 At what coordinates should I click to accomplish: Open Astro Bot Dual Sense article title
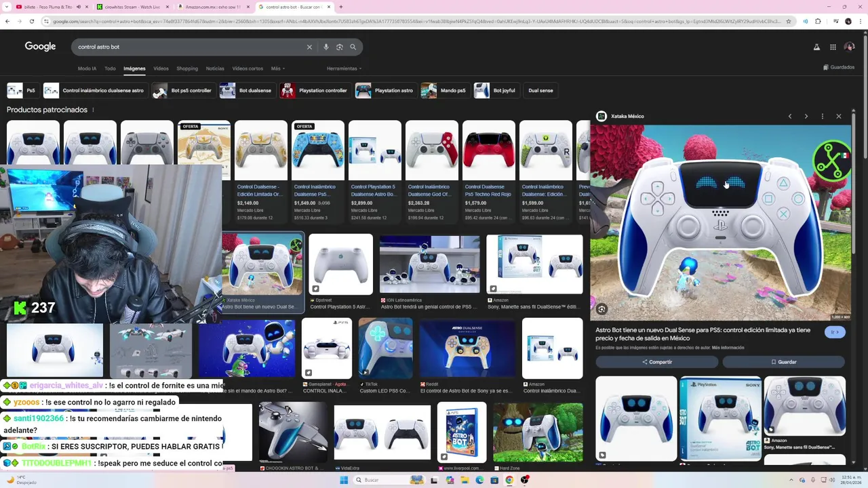(x=703, y=333)
